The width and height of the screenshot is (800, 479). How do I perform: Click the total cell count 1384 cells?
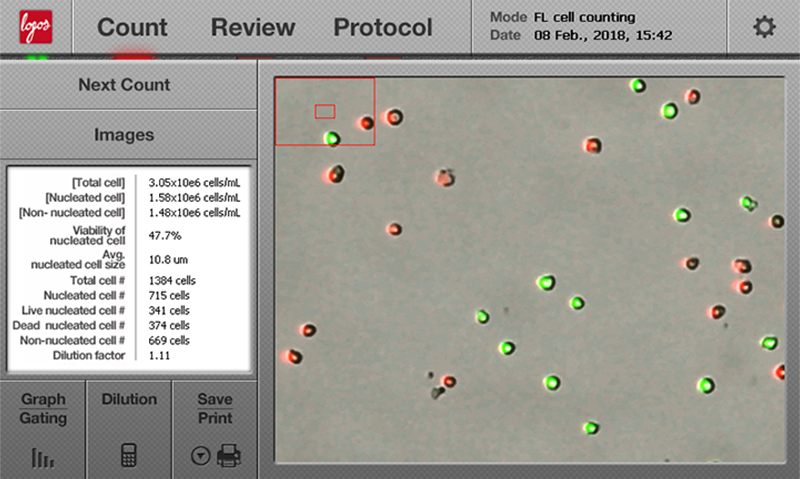tap(172, 281)
